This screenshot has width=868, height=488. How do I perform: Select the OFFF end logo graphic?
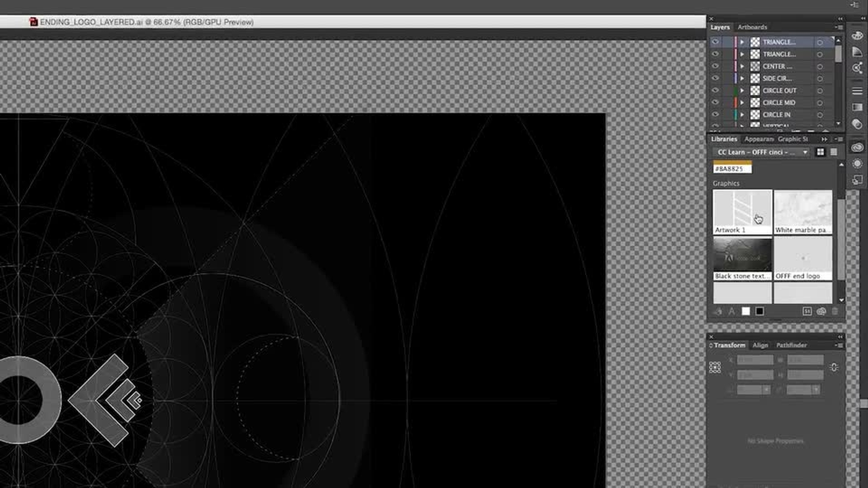803,258
